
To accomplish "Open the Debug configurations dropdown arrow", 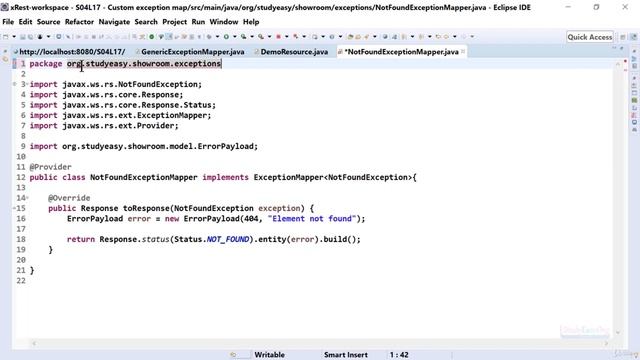I will click(217, 37).
